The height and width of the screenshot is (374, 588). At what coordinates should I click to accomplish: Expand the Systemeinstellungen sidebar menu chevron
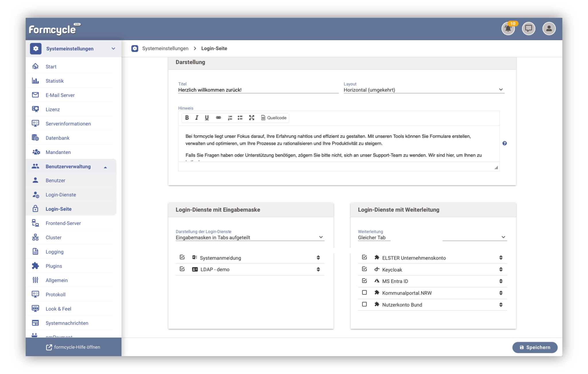(113, 49)
